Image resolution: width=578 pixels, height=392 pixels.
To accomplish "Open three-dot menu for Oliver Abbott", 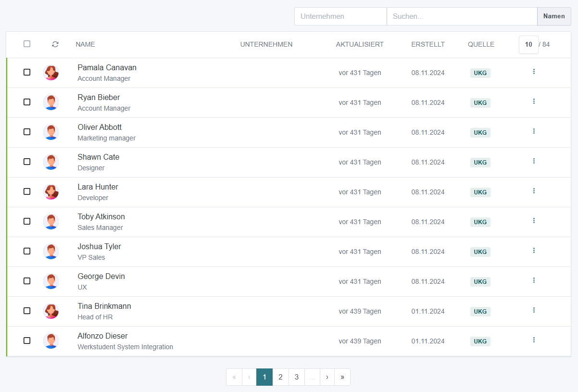I will pos(534,131).
